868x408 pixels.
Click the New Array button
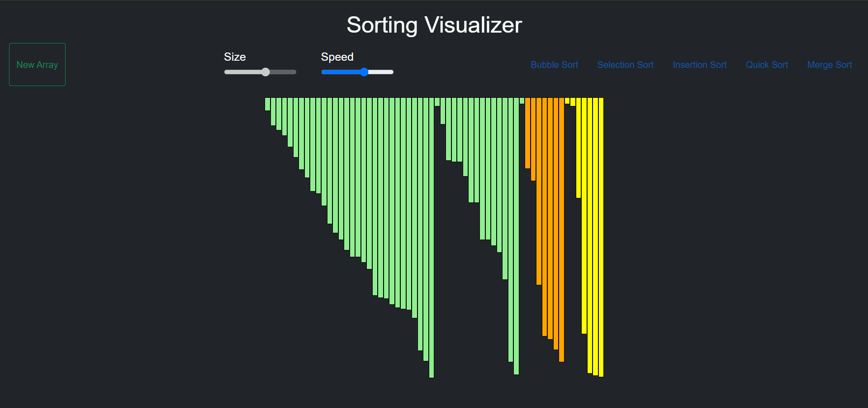tap(37, 64)
